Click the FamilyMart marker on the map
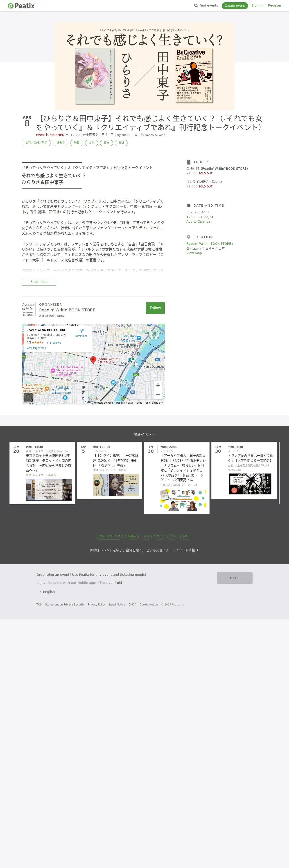 [65, 398]
